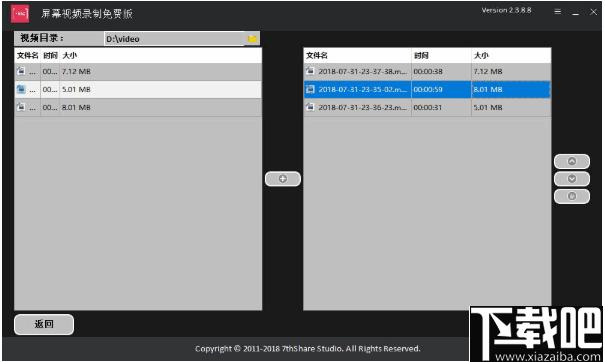Select 2018-07-31-23-35-02 video in right list
605x362 pixels.
[x=427, y=90]
